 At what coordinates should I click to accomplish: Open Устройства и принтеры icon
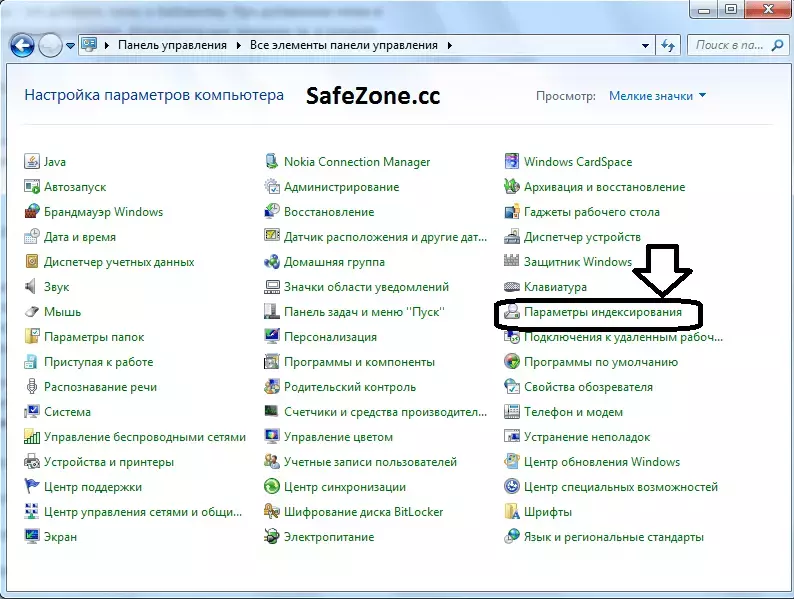click(32, 462)
